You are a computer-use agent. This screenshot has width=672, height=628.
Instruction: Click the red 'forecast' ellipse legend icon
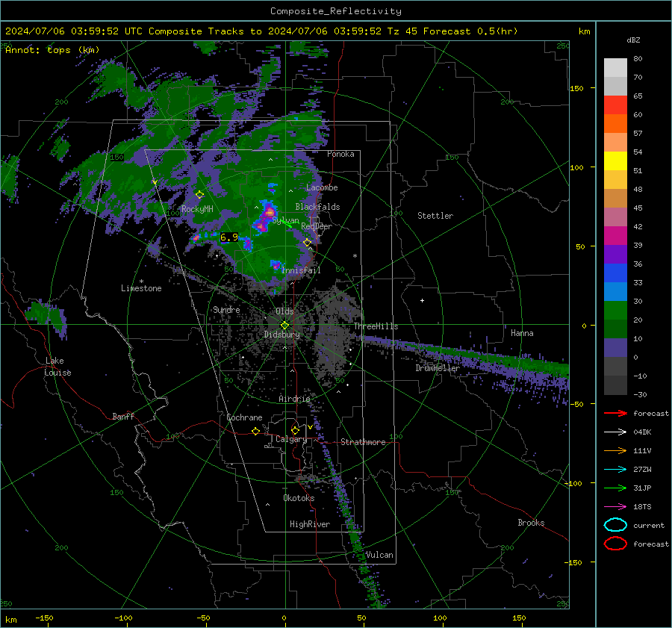click(615, 544)
